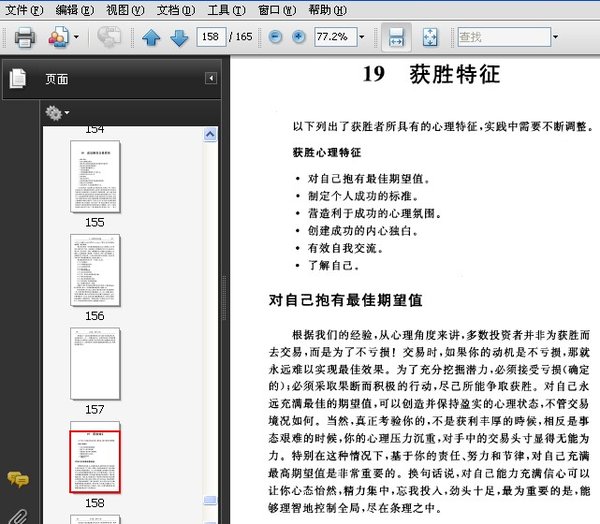The width and height of the screenshot is (600, 524).
Task: Click the panel splitter grip handle
Action: click(x=224, y=298)
